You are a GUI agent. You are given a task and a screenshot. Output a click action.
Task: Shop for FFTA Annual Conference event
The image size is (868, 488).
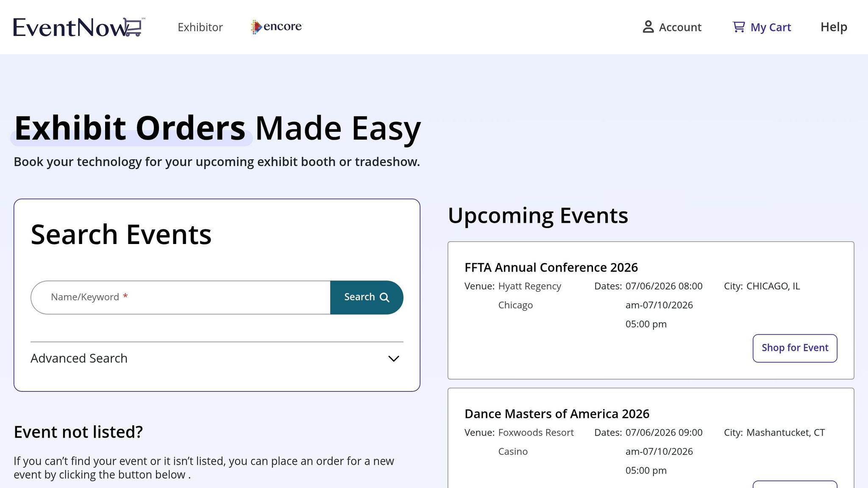click(795, 348)
